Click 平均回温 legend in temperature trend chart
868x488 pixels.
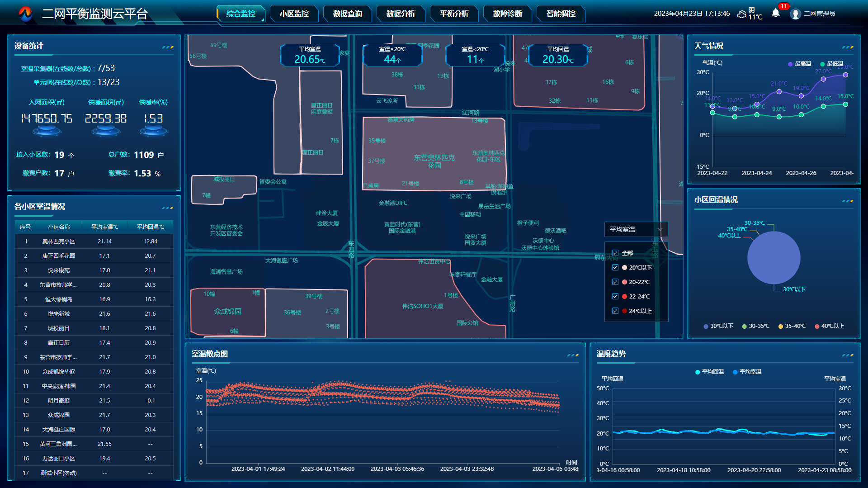click(x=709, y=372)
